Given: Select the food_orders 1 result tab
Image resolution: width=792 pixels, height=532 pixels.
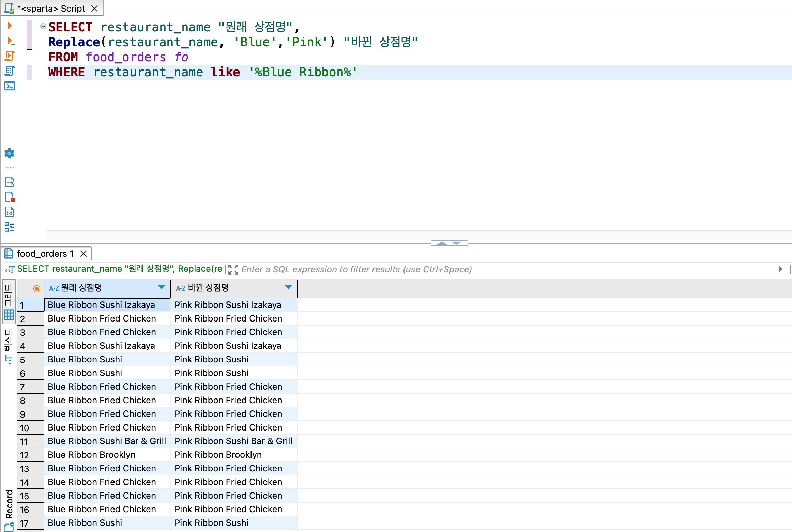Looking at the screenshot, I should click(45, 254).
